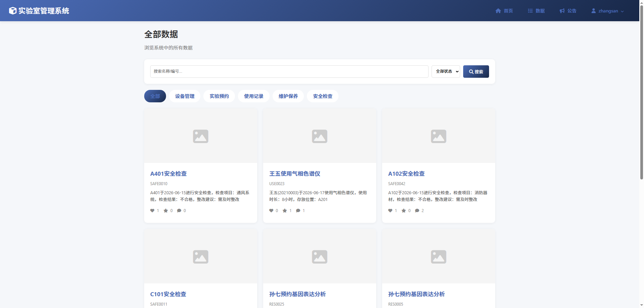
Task: Open the 王五使用气相色谱仪 title link
Action: pos(295,174)
